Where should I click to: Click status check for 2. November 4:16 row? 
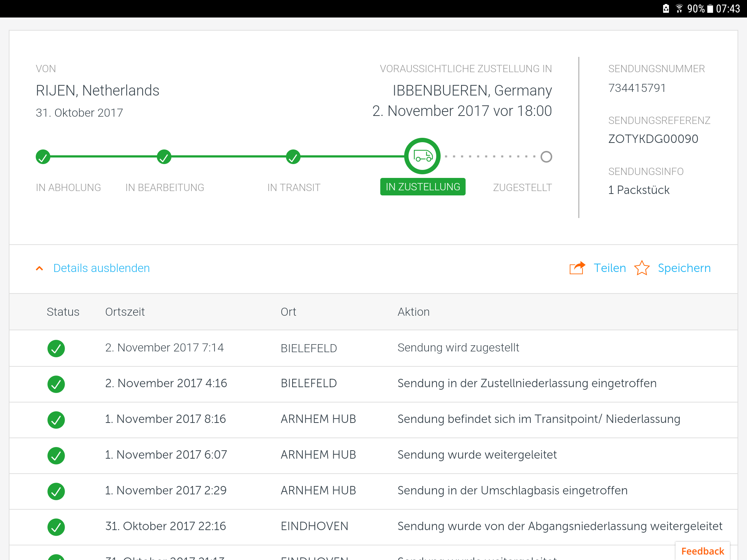click(56, 384)
